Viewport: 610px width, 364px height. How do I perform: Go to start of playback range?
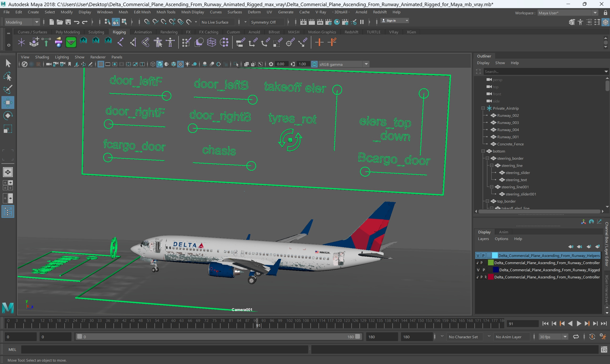545,323
